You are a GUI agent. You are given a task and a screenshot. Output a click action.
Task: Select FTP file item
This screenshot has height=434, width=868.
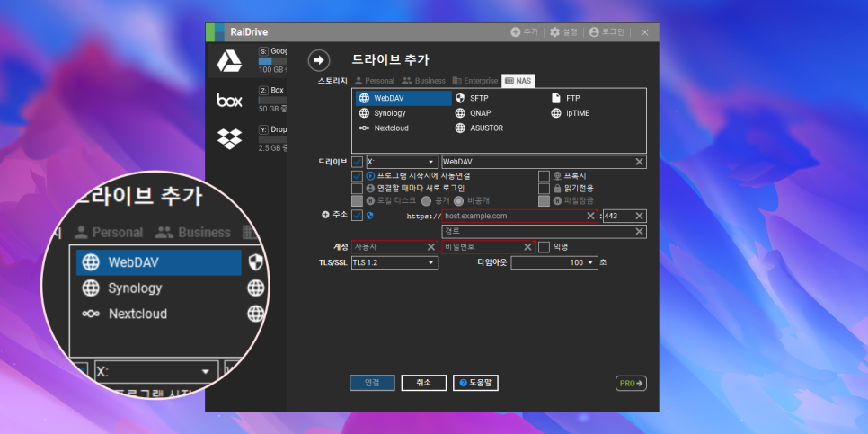coord(566,99)
